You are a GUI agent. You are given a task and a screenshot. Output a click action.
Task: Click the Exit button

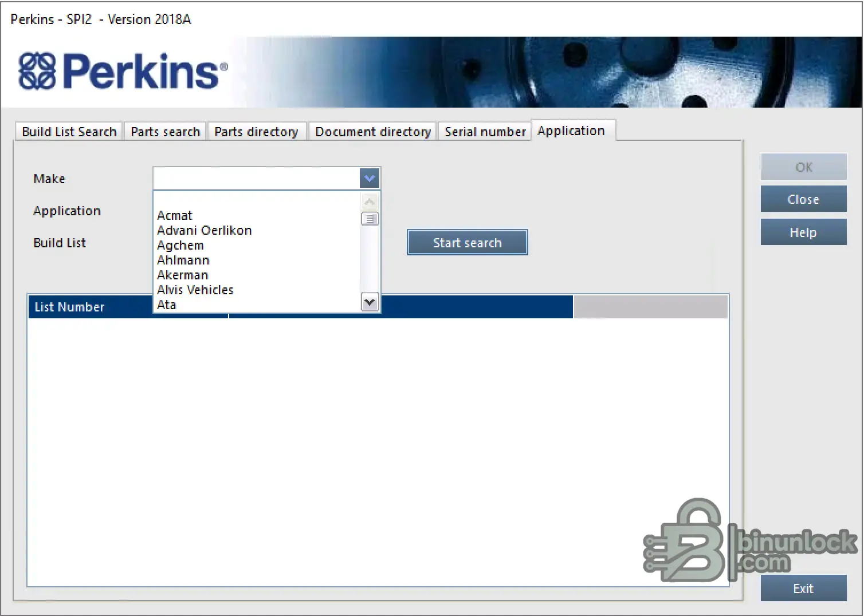(x=803, y=589)
